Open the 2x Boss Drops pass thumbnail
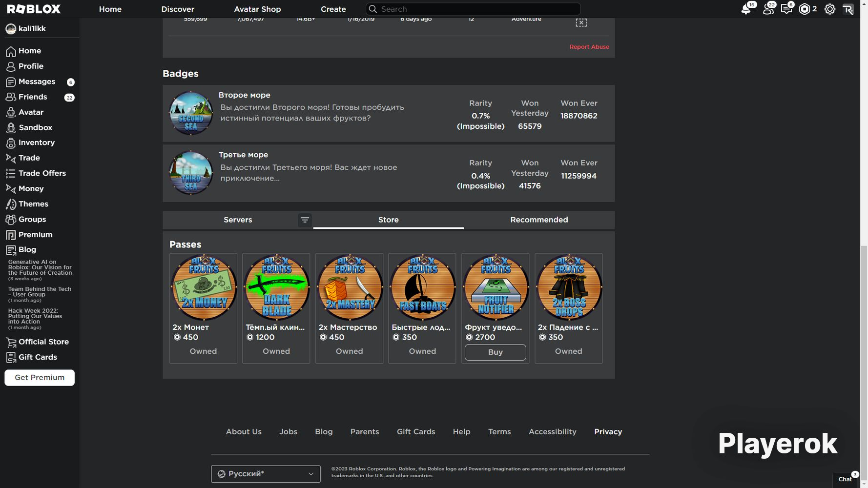 click(569, 287)
